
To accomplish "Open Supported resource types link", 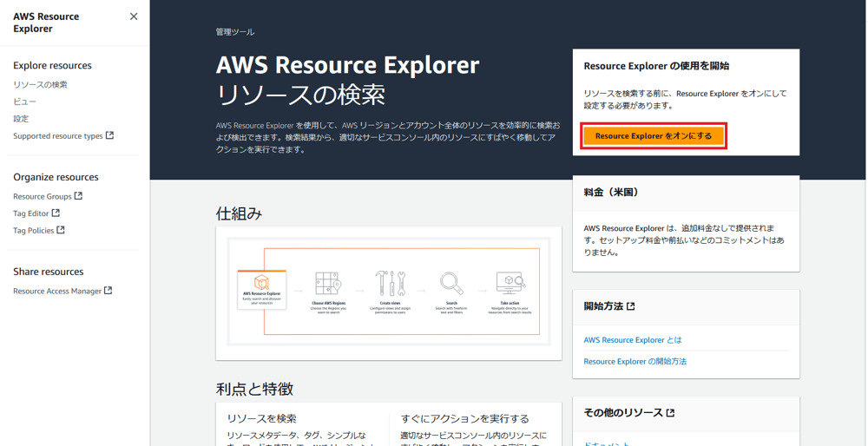I will click(x=58, y=135).
